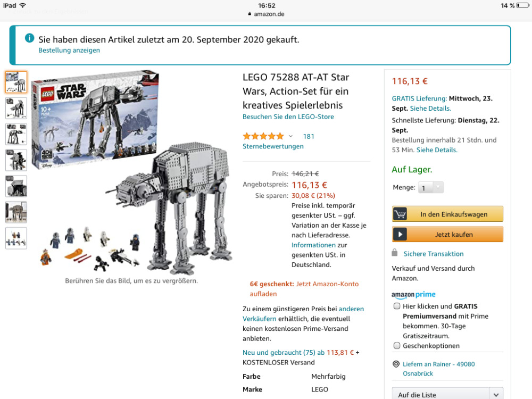
Task: Click the blue info icon in purchase notice
Action: (29, 38)
